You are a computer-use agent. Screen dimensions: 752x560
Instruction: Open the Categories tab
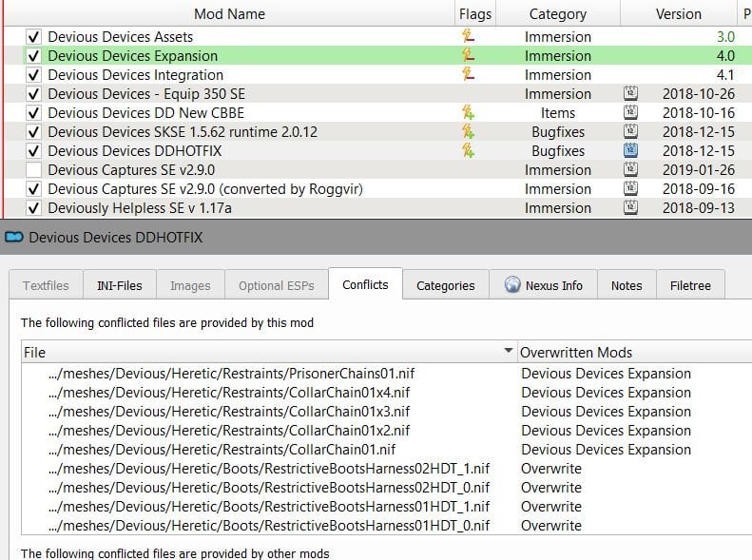[446, 286]
